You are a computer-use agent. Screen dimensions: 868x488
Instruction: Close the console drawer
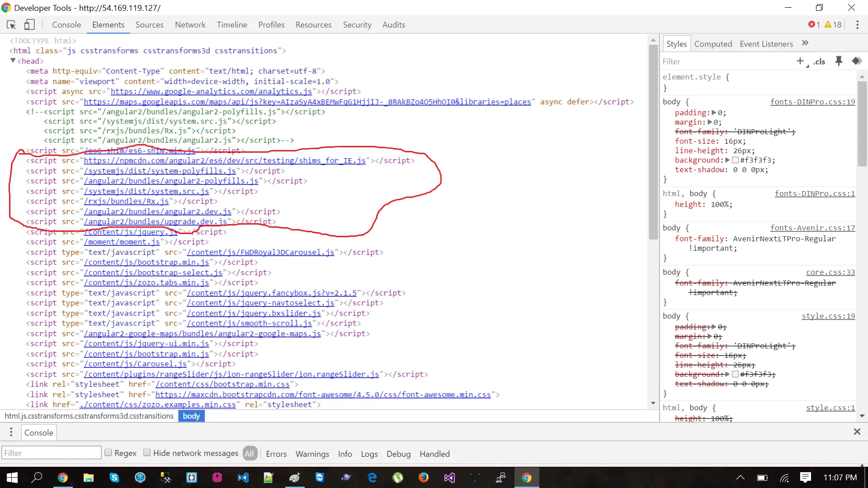(857, 432)
